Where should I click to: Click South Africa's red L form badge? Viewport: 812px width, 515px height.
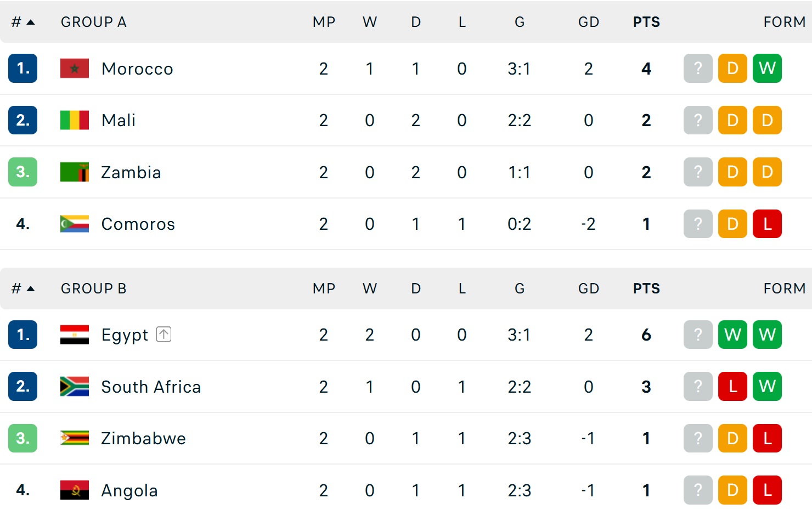click(732, 387)
